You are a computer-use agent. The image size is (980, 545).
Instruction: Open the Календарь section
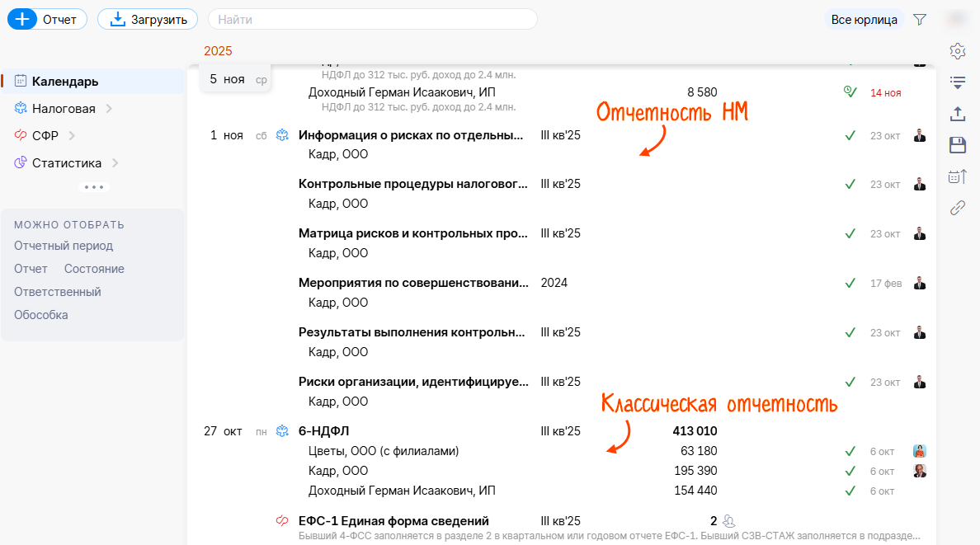[x=65, y=82]
